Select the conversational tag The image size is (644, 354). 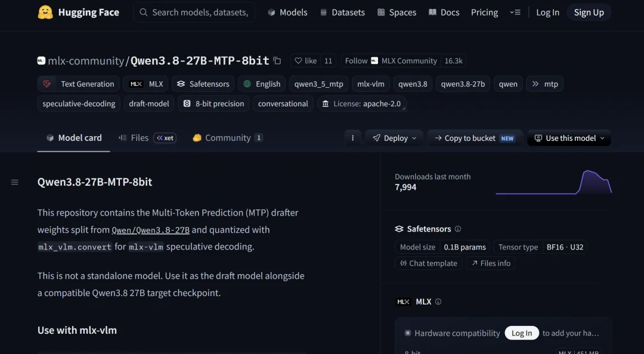point(283,104)
